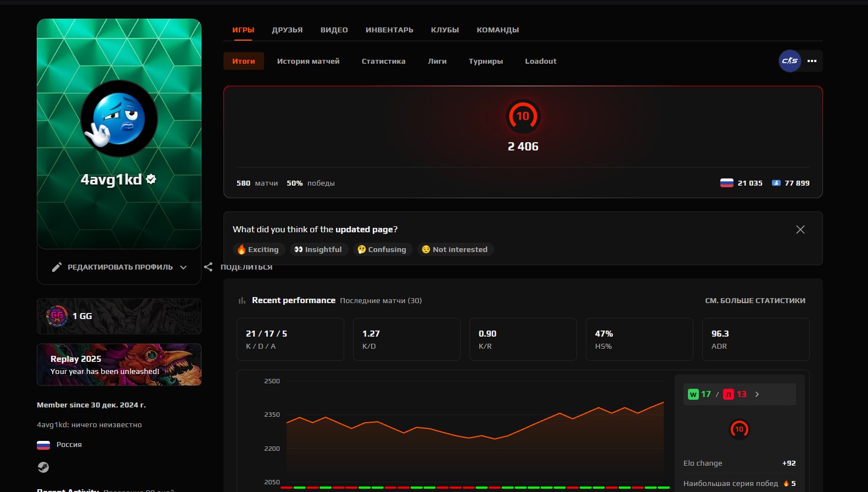
Task: Open the Steam profile icon
Action: (43, 467)
